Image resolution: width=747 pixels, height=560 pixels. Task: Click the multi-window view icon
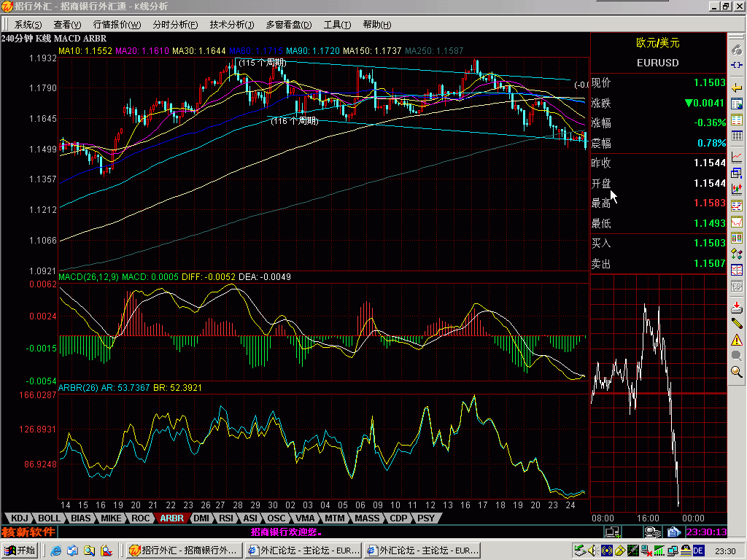(737, 173)
